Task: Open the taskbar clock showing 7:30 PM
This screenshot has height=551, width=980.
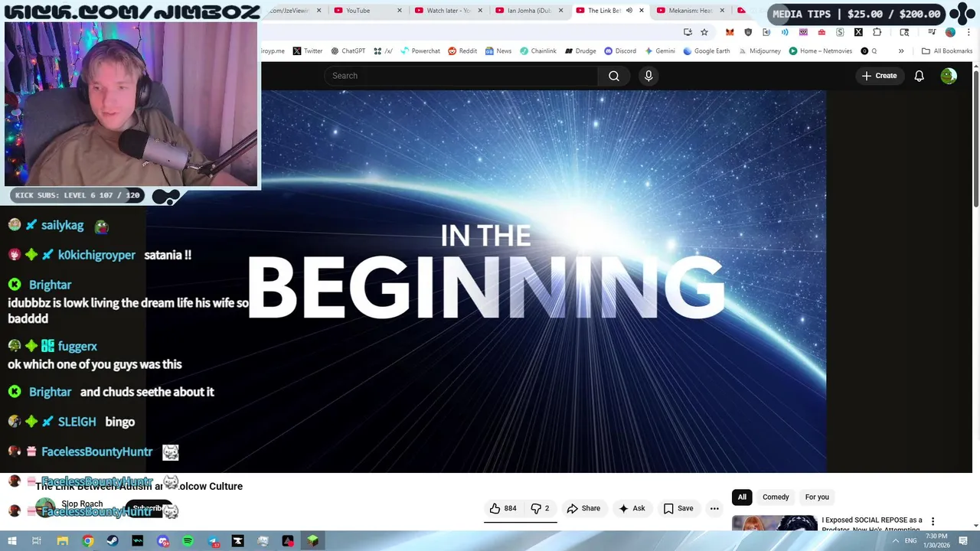Action: coord(936,541)
